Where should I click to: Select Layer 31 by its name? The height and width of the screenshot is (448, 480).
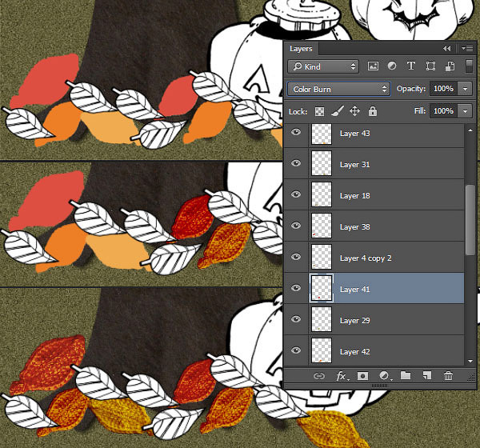click(x=354, y=165)
